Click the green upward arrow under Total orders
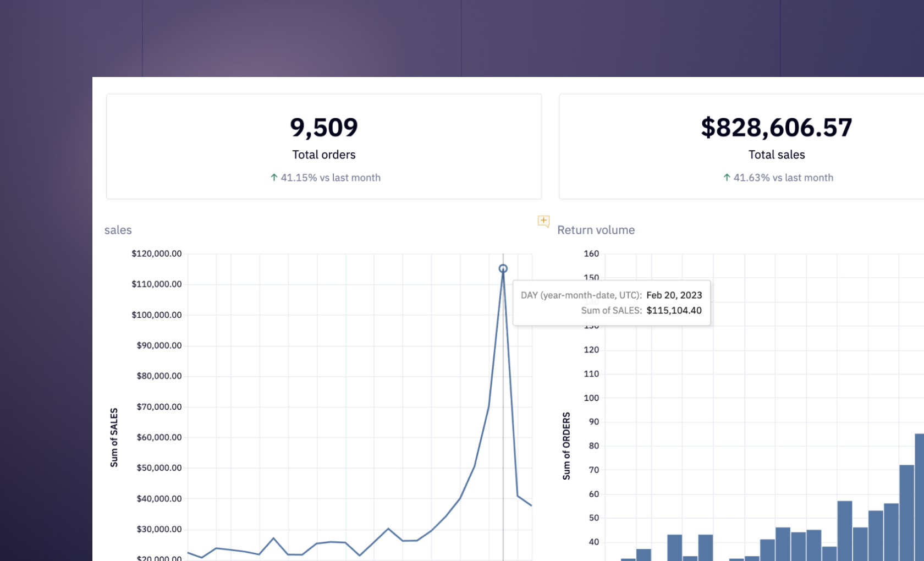Screen dimensions: 924x561 pyautogui.click(x=273, y=177)
